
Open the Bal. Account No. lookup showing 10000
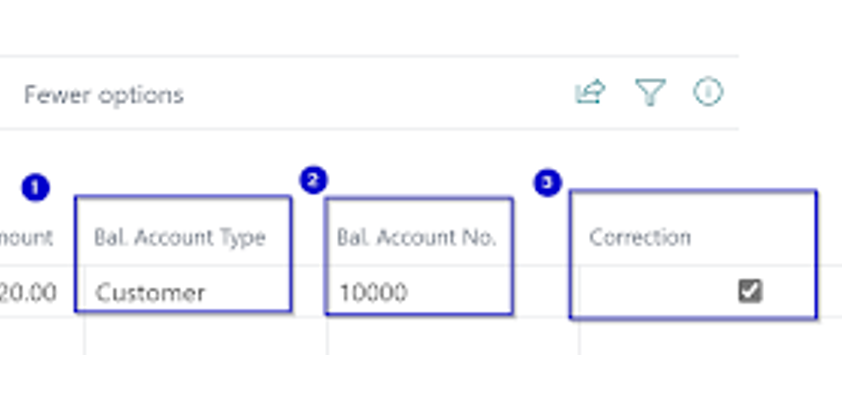pyautogui.click(x=420, y=293)
